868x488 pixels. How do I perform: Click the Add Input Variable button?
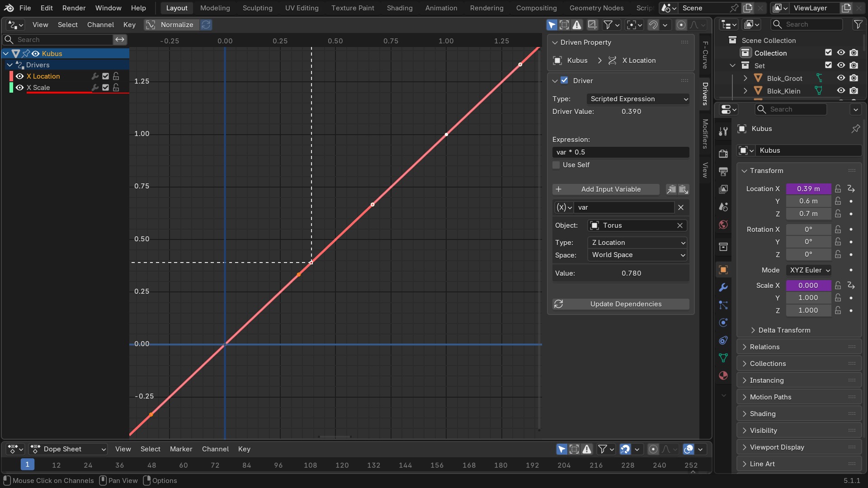(606, 189)
